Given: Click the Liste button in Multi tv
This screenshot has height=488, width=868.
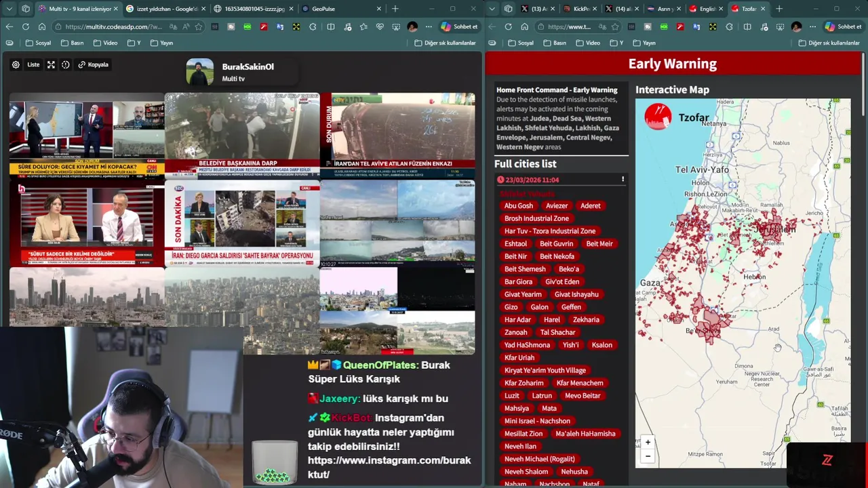Looking at the screenshot, I should point(33,64).
